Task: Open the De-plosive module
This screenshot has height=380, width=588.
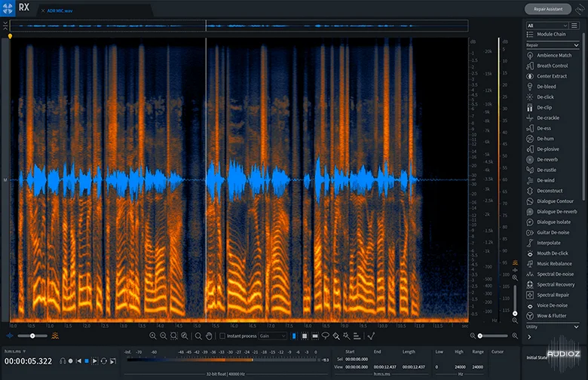Action: click(x=543, y=149)
